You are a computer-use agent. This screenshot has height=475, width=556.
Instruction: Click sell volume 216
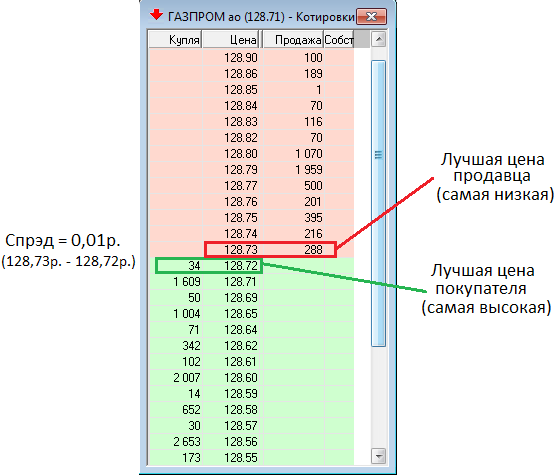[294, 234]
